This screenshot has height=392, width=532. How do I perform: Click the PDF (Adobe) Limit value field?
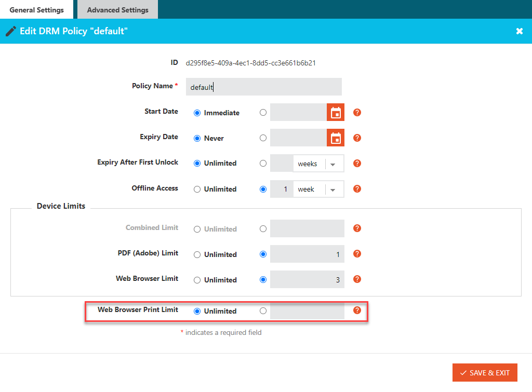(308, 254)
